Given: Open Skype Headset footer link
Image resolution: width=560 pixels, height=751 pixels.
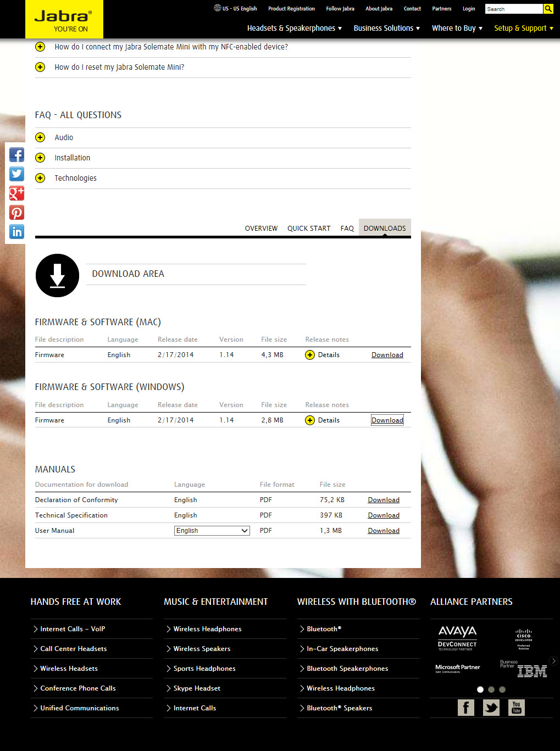Looking at the screenshot, I should pos(197,688).
